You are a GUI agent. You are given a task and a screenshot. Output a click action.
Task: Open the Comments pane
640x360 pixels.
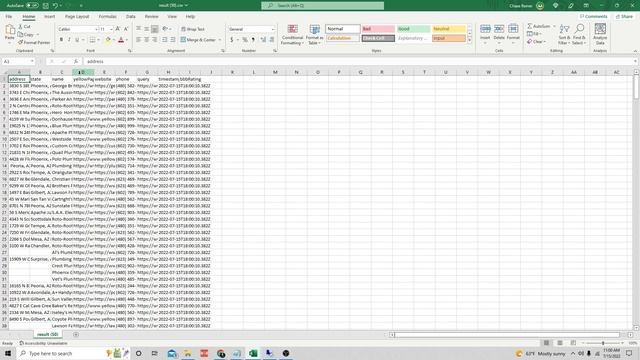click(593, 16)
